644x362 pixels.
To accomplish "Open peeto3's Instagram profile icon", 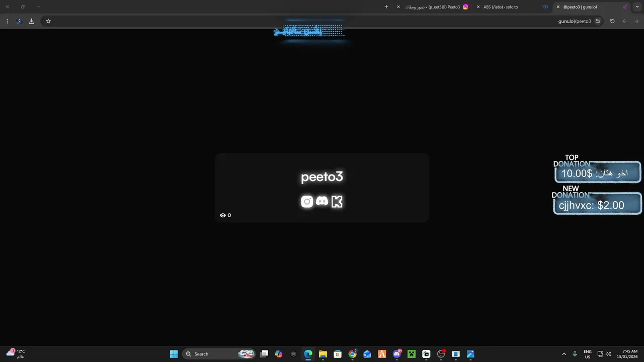I will 307,202.
